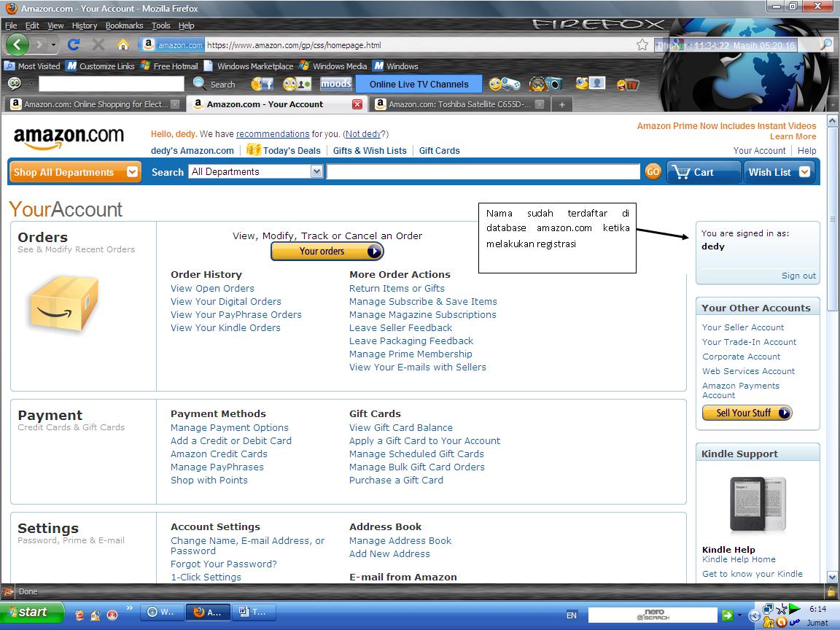840x630 pixels.
Task: Click the reload page icon
Action: pos(74,44)
